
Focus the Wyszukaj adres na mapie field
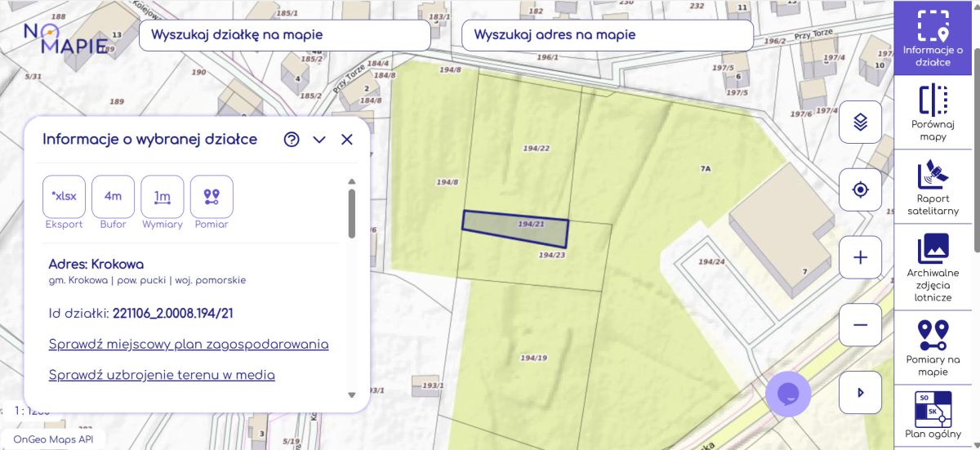click(607, 35)
